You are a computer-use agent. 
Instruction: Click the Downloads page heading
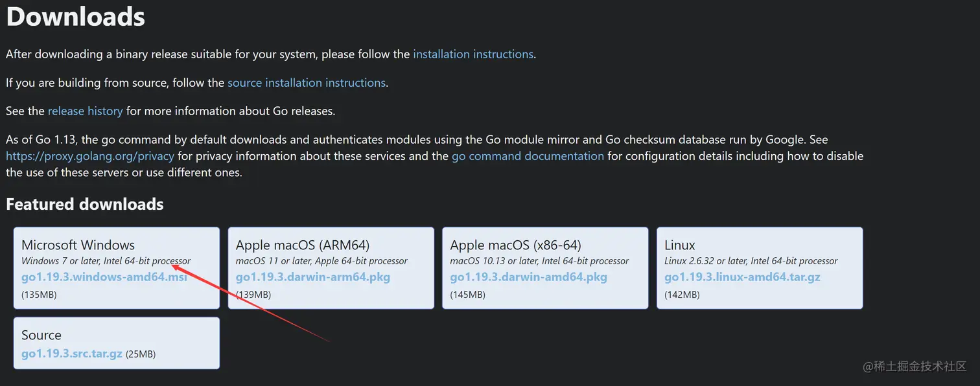(x=76, y=17)
